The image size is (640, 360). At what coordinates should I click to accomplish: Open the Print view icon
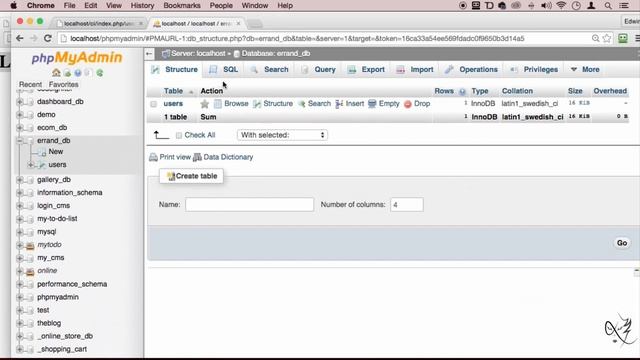(x=153, y=157)
